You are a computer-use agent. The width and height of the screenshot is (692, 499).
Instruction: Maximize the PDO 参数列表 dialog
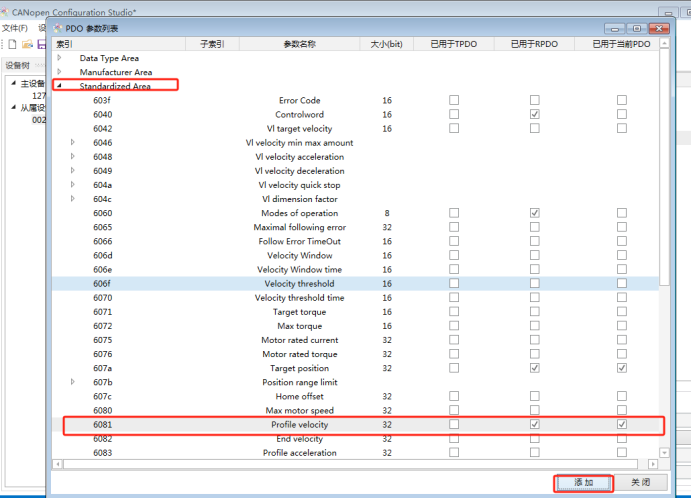(x=636, y=29)
